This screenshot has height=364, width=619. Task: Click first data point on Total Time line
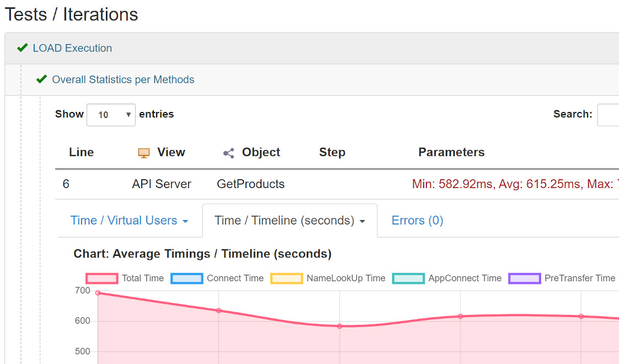pyautogui.click(x=98, y=293)
